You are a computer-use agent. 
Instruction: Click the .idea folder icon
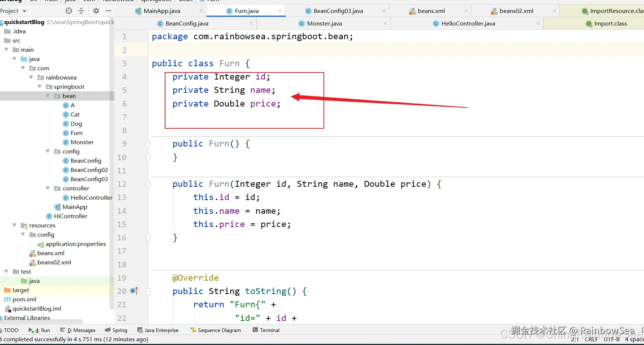[x=7, y=31]
